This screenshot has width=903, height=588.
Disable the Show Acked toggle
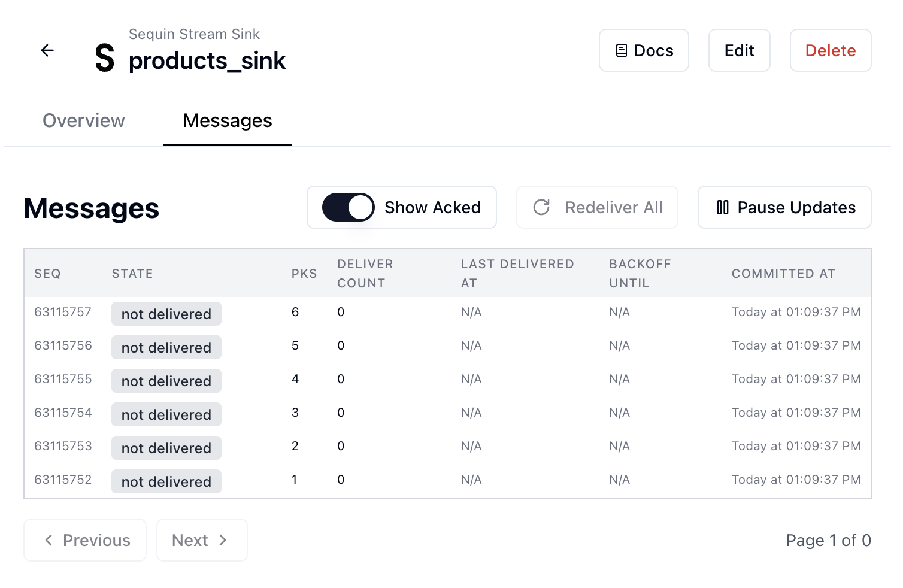[347, 207]
